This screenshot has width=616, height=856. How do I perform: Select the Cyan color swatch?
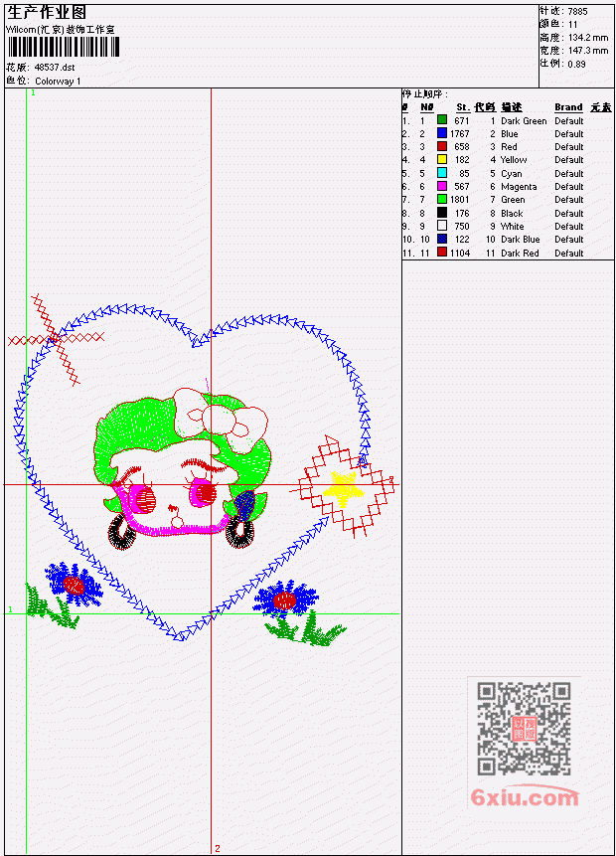[442, 173]
